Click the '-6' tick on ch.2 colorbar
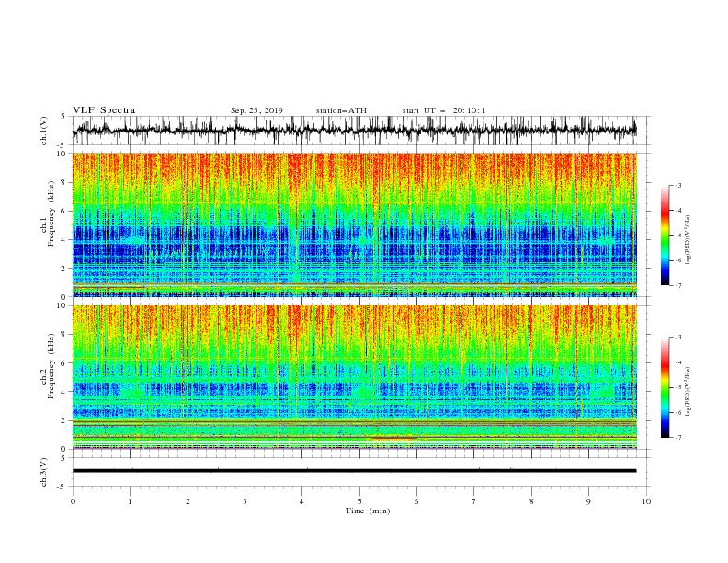This screenshot has width=728, height=563. (x=678, y=412)
